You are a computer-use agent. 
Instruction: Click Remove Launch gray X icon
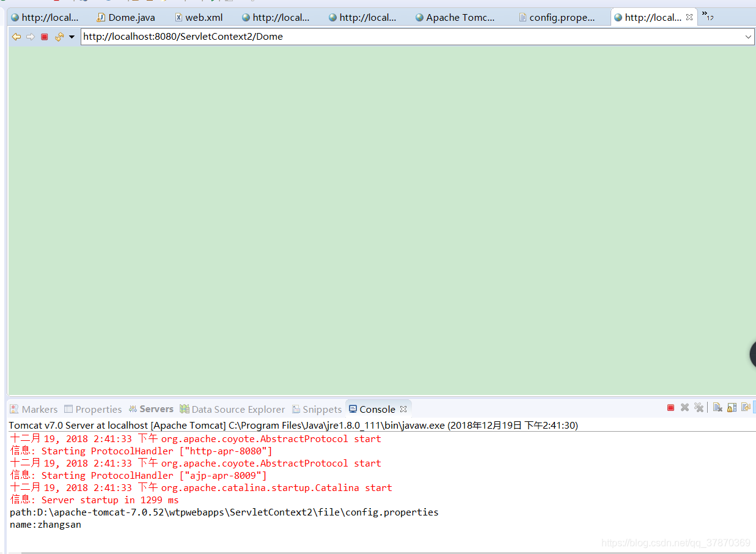pos(684,408)
